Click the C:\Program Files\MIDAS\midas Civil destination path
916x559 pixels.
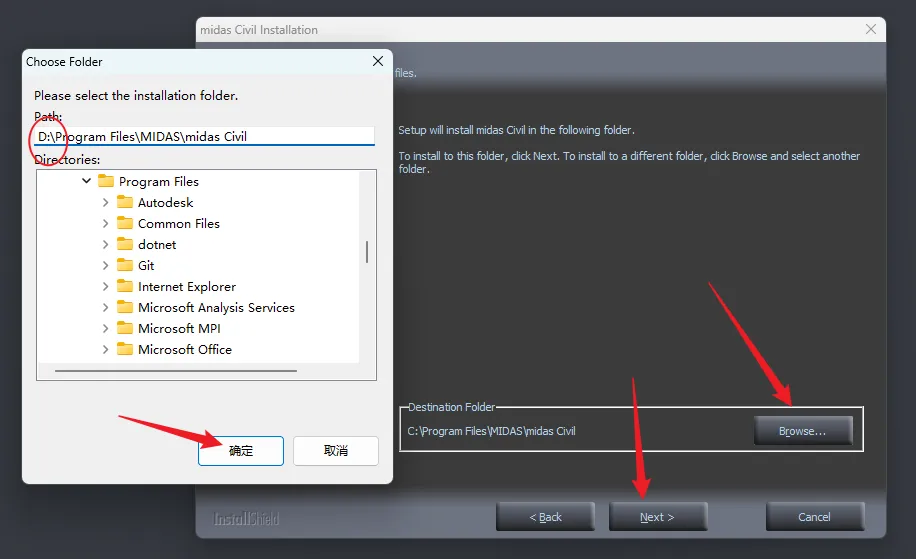pos(491,431)
